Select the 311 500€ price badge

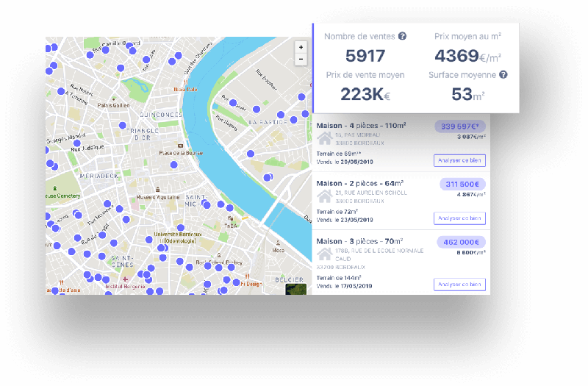coord(462,184)
